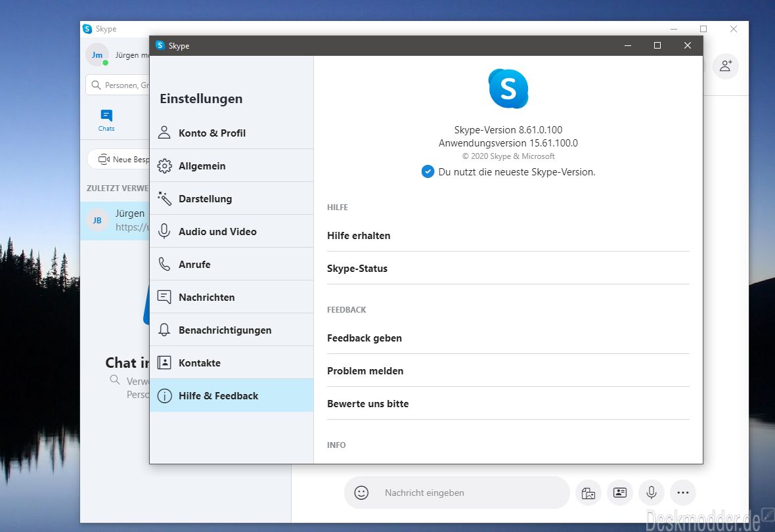The width and height of the screenshot is (775, 532).
Task: Click the message icon beside Nachrichten
Action: (x=164, y=297)
